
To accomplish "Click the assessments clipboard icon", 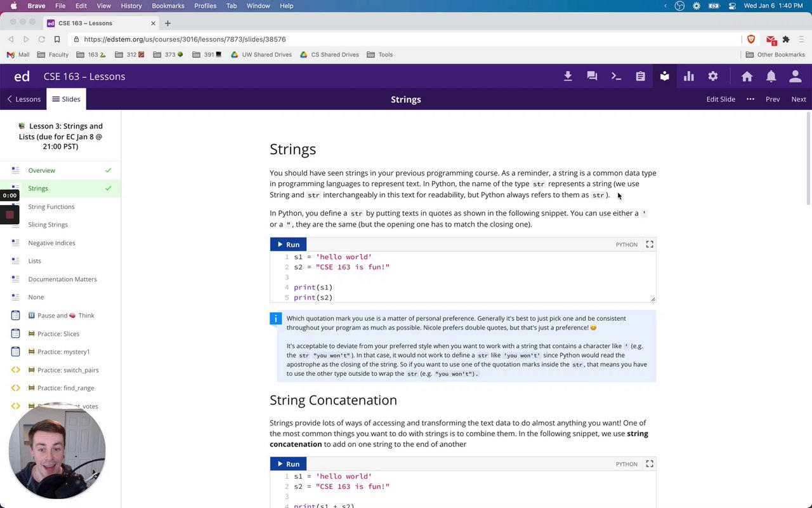I will pyautogui.click(x=640, y=76).
